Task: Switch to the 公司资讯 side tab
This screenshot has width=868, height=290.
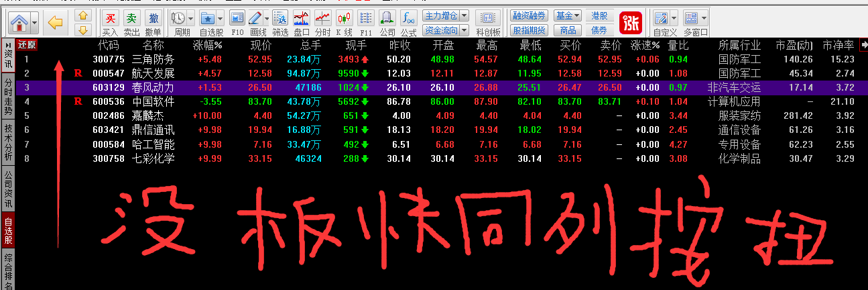Action: [x=8, y=189]
